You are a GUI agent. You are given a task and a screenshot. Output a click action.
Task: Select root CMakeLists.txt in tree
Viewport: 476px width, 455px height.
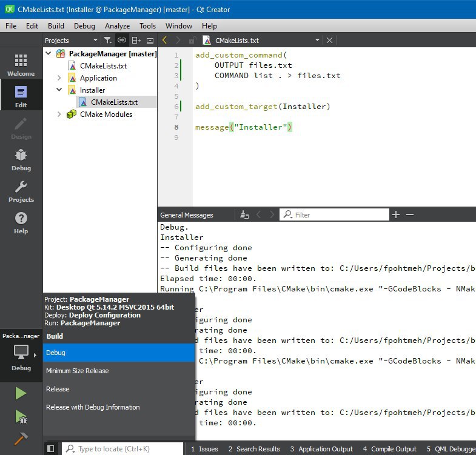coord(103,66)
